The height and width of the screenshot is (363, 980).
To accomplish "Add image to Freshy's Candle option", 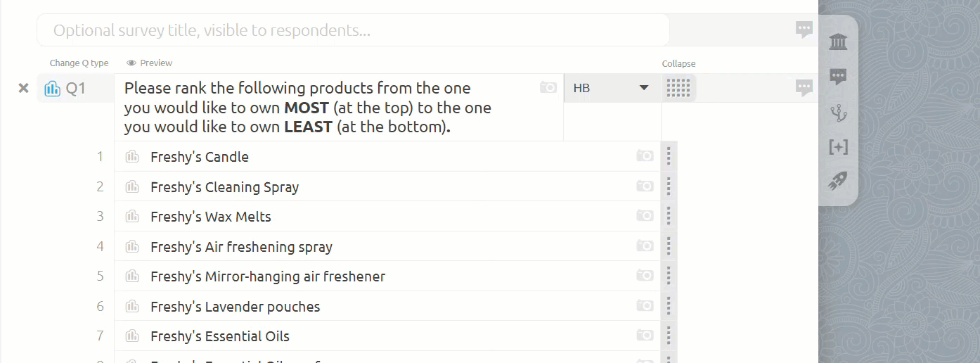I will 645,156.
